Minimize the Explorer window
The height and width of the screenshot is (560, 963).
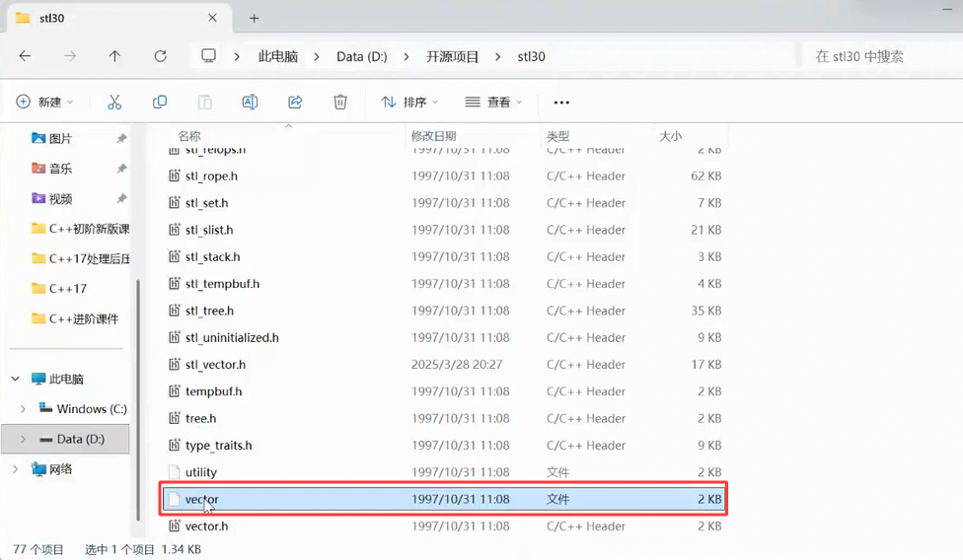947,10
